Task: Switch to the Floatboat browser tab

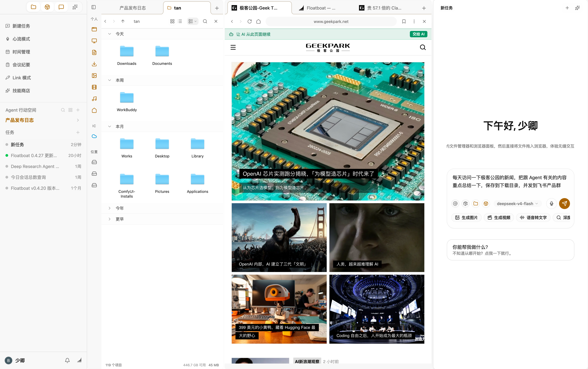Action: coord(321,8)
